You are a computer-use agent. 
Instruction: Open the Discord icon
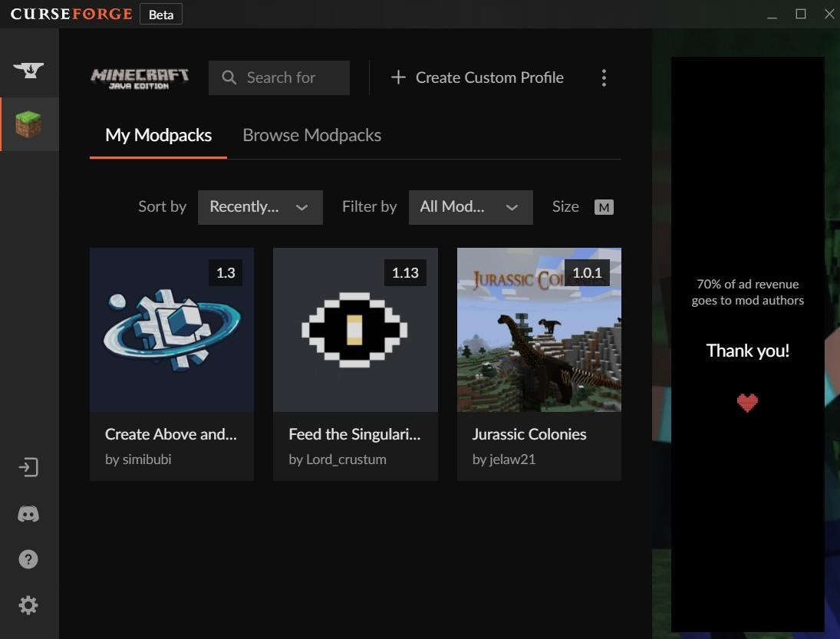pos(28,513)
